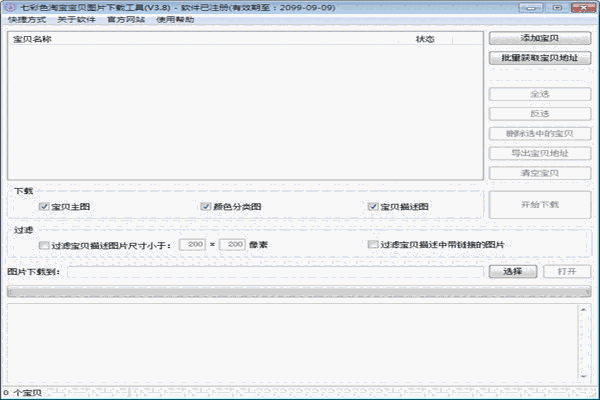Click the 添加宝贝 button
The image size is (600, 400).
click(x=540, y=38)
